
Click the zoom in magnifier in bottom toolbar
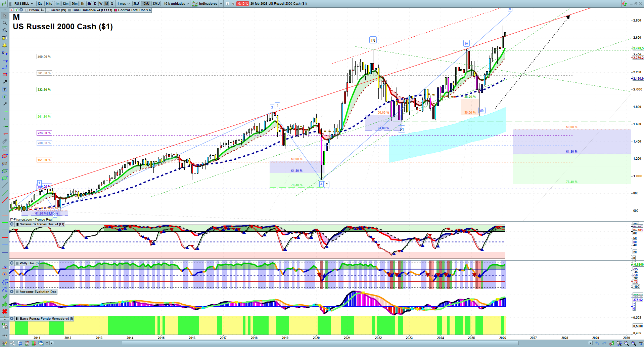634,343
